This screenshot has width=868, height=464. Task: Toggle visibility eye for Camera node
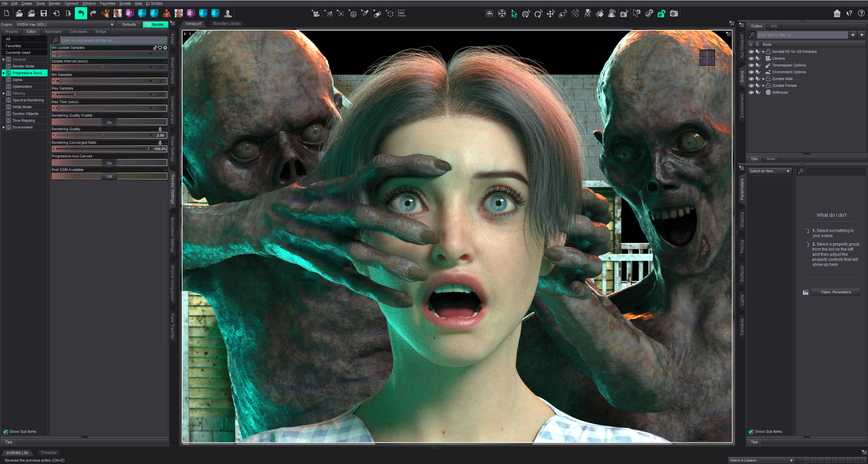coord(751,58)
